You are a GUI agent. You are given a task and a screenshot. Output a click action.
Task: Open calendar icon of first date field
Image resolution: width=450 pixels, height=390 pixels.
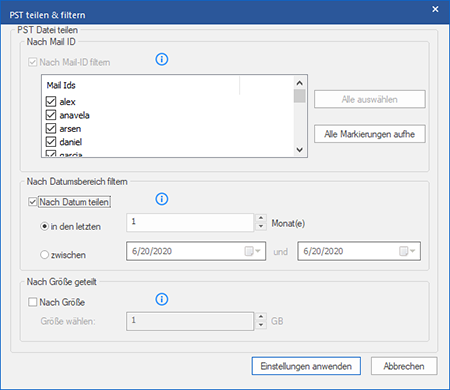tap(252, 251)
